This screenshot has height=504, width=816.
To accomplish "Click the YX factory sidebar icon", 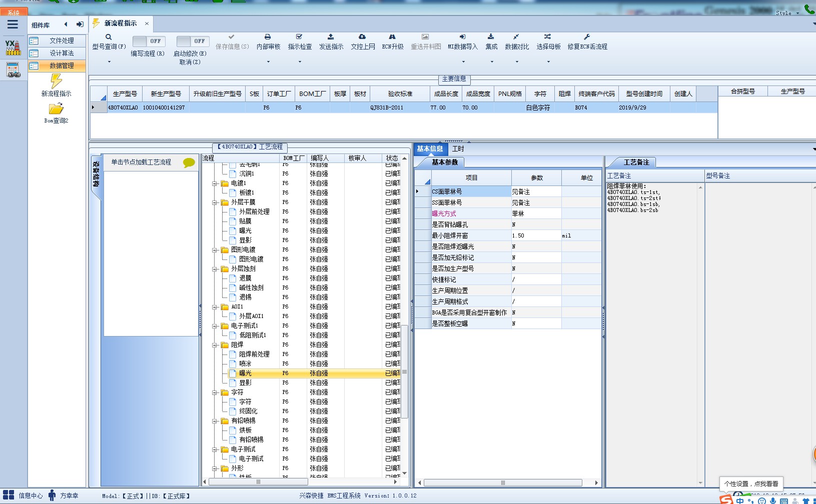I will pos(13,47).
